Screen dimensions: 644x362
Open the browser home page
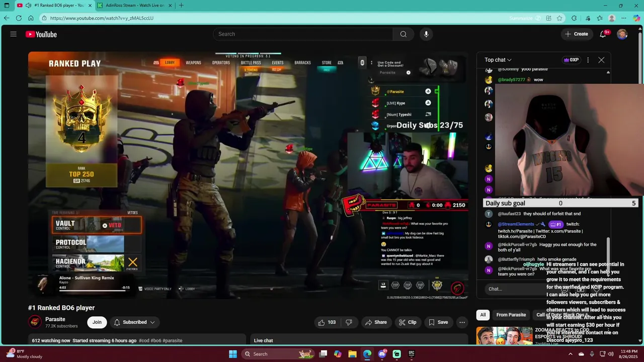click(31, 18)
